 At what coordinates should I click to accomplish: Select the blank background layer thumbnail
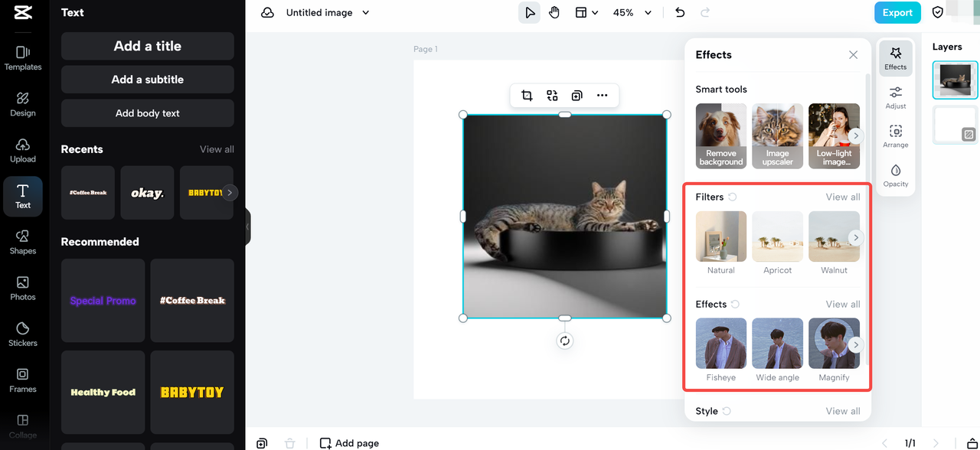tap(955, 126)
